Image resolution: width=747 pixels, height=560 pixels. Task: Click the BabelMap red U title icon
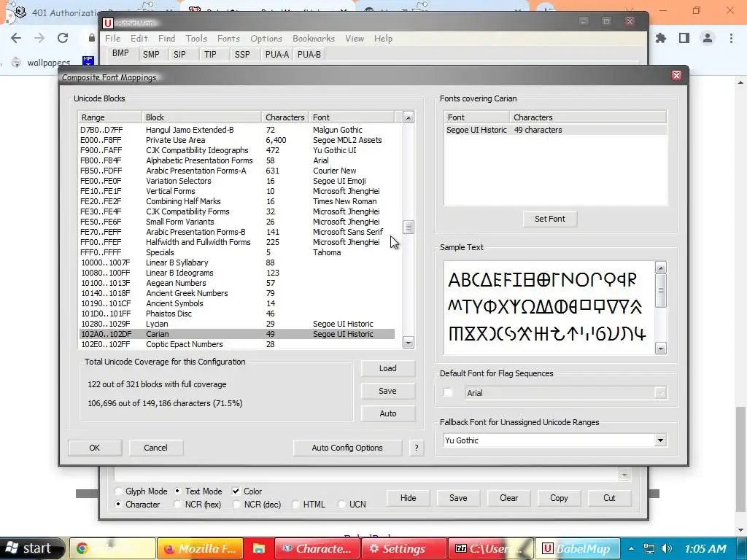click(108, 23)
